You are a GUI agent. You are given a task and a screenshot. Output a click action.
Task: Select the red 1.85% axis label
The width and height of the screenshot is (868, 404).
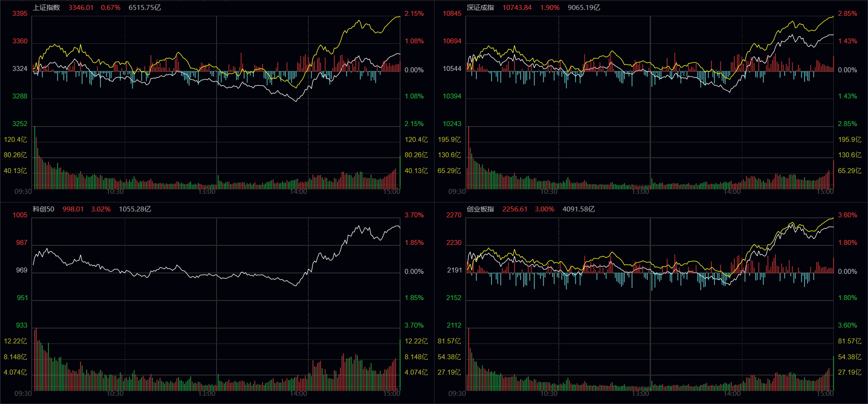414,243
